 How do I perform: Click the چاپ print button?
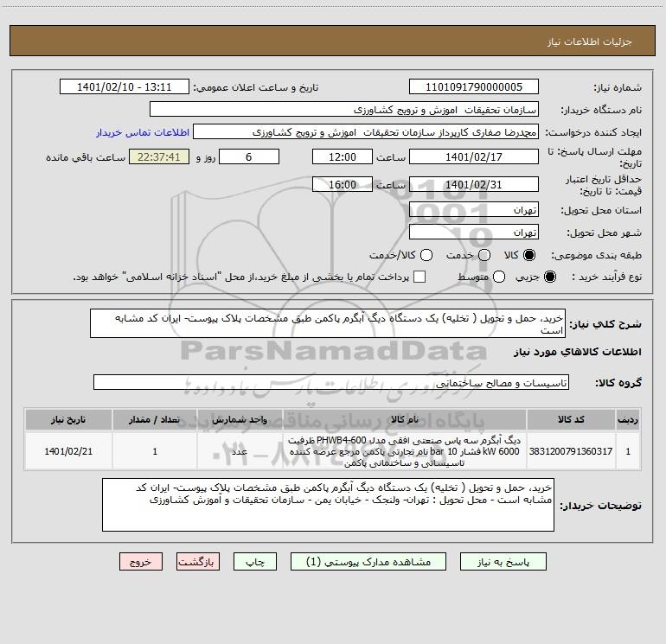click(x=255, y=562)
